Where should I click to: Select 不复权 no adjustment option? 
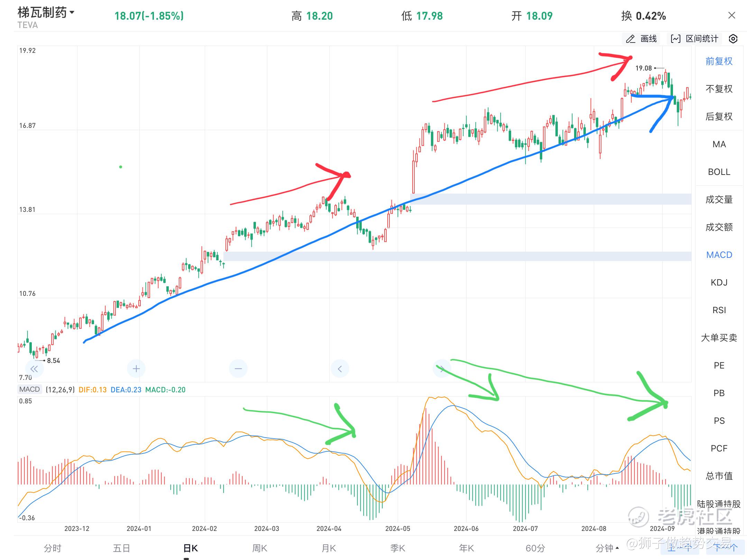pos(719,89)
